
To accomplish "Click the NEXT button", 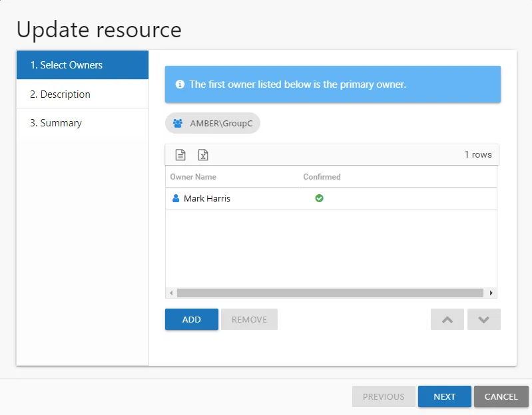I will 445,396.
